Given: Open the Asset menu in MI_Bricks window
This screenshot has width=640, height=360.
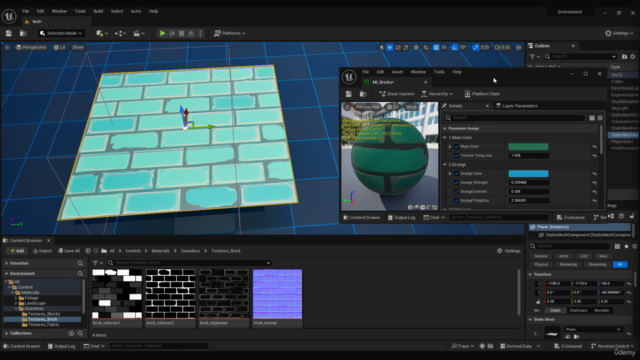Looking at the screenshot, I should (397, 72).
